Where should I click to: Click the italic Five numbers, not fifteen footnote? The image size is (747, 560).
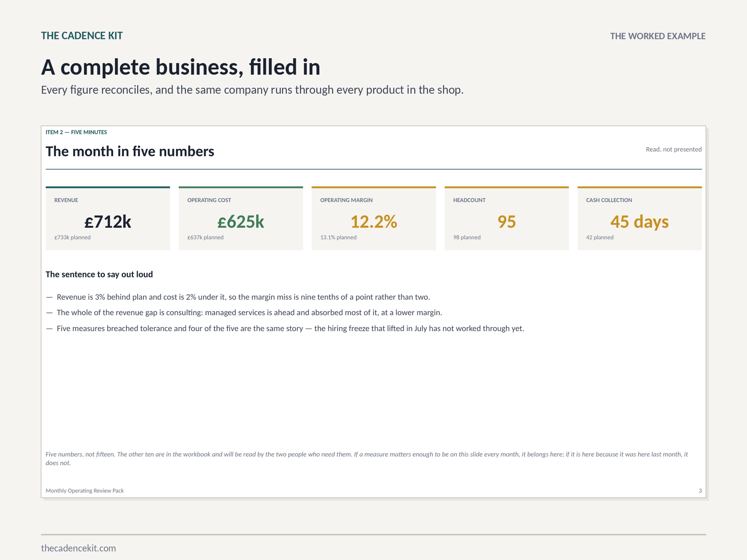[x=367, y=458]
